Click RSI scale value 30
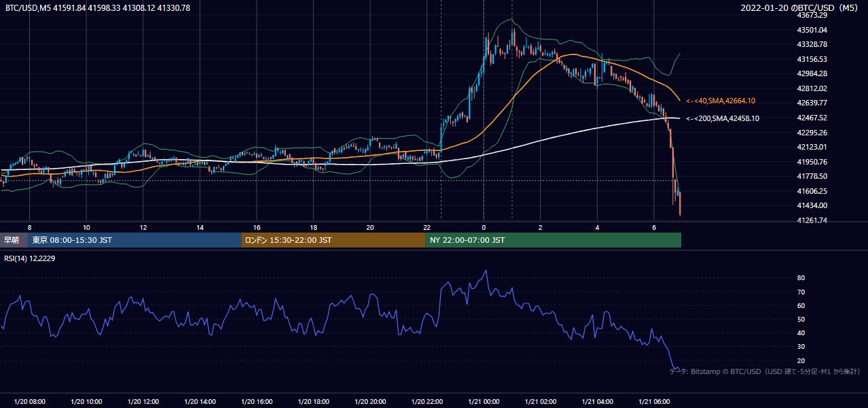Screen dimensions: 868x408 tap(801, 347)
